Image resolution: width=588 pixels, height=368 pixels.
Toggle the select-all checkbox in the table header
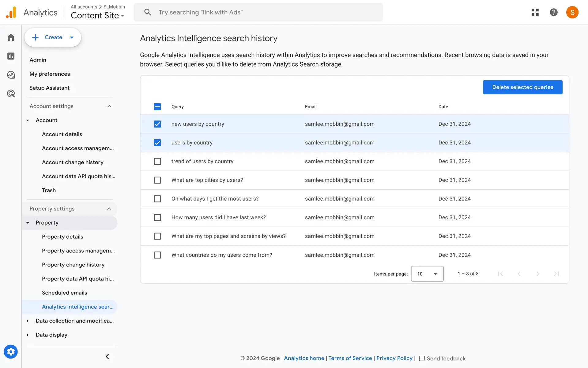tap(157, 107)
